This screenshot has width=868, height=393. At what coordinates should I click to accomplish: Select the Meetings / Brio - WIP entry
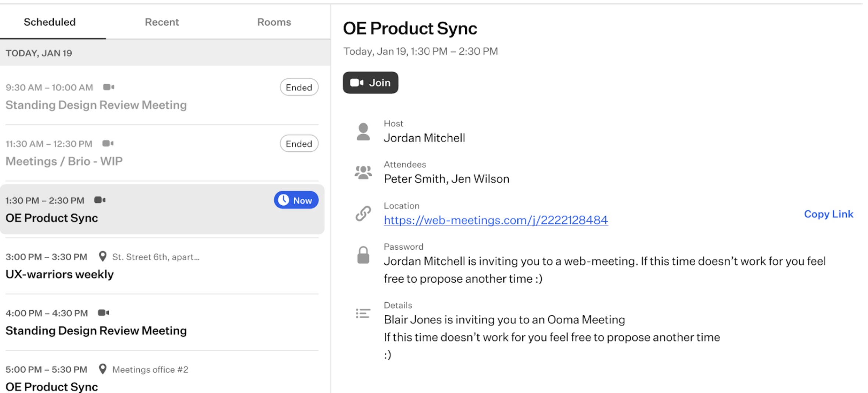162,152
